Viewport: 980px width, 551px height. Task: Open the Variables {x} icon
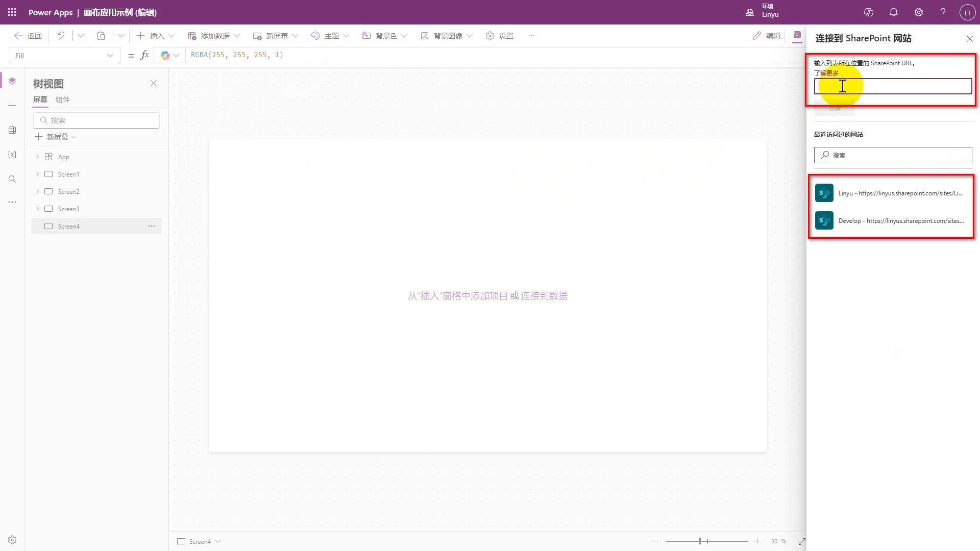(12, 155)
